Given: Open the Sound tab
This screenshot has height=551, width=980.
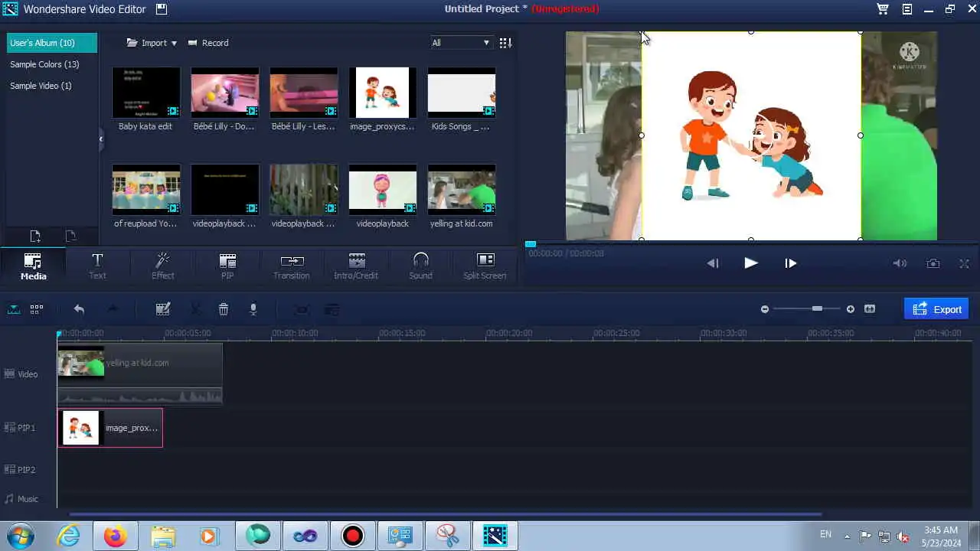Looking at the screenshot, I should click(x=420, y=266).
